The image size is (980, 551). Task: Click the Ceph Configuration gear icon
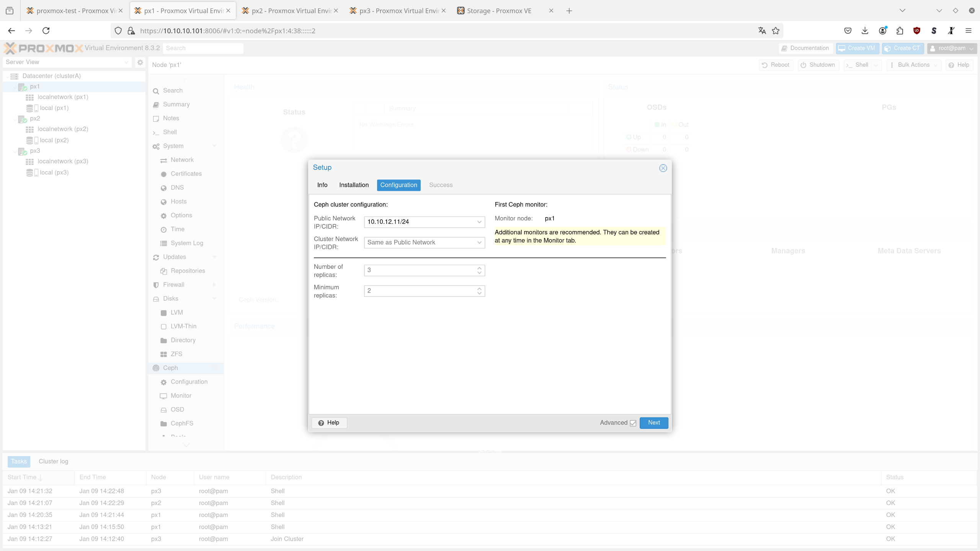point(163,382)
